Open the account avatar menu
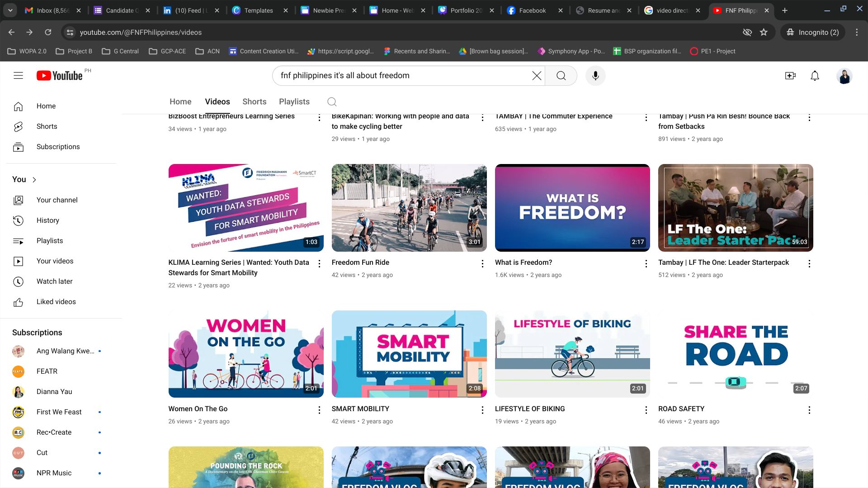868x488 pixels. pos(844,76)
